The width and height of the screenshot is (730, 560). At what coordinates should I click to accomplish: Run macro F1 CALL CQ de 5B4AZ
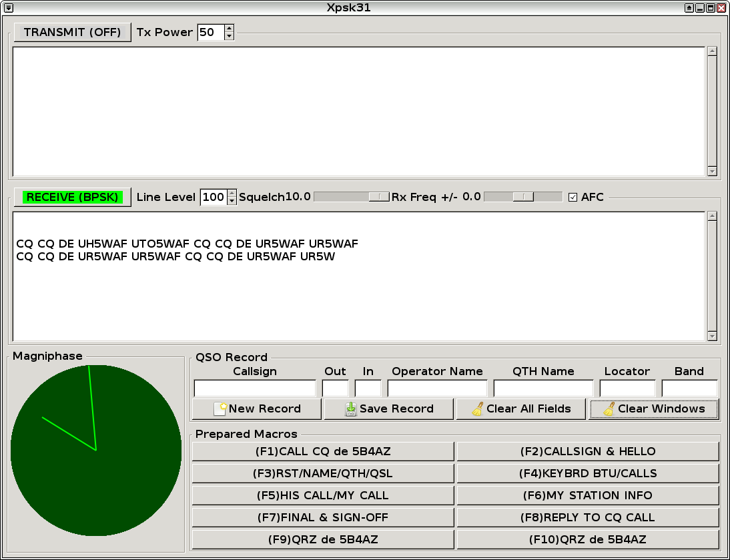point(323,451)
